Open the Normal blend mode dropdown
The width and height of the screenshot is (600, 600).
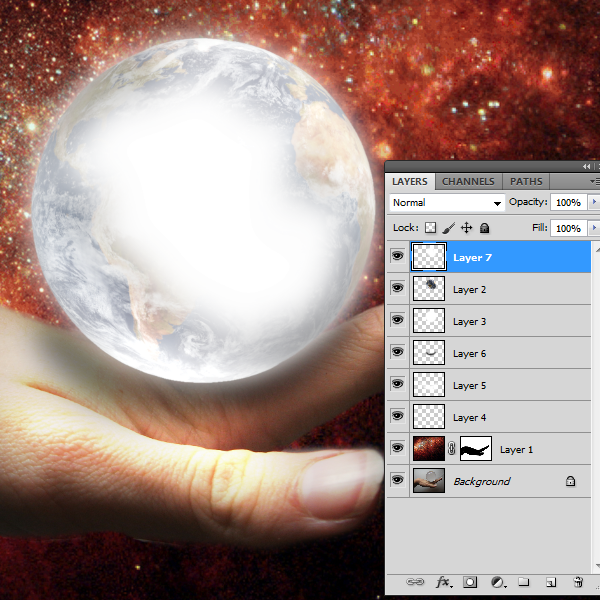point(447,202)
